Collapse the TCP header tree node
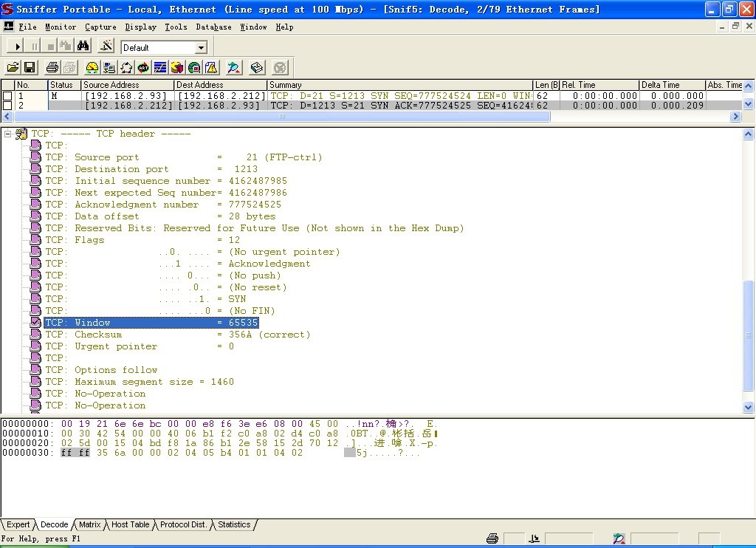Screen dimensions: 756x548 [7, 134]
